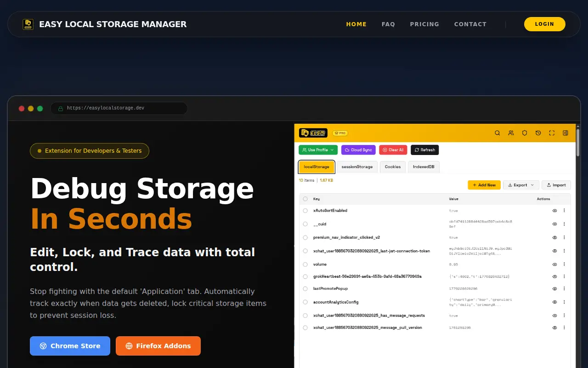Click the 1.67 KB size text
This screenshot has width=588, height=368.
click(326, 180)
